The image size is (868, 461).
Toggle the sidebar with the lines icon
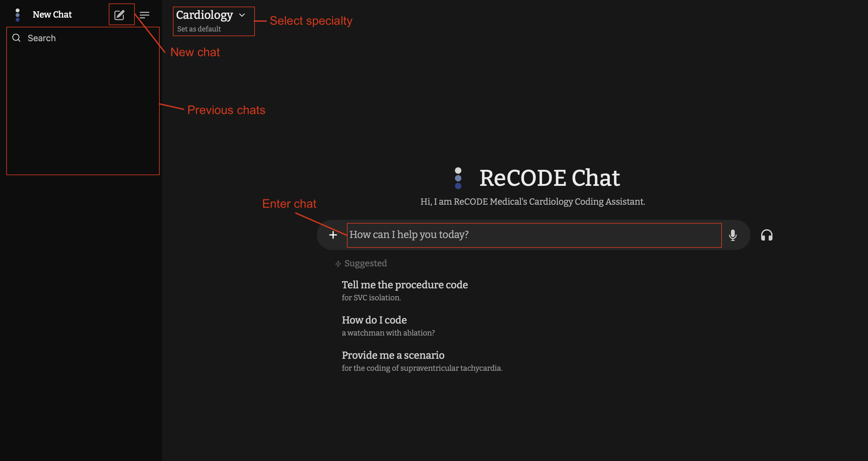(145, 15)
